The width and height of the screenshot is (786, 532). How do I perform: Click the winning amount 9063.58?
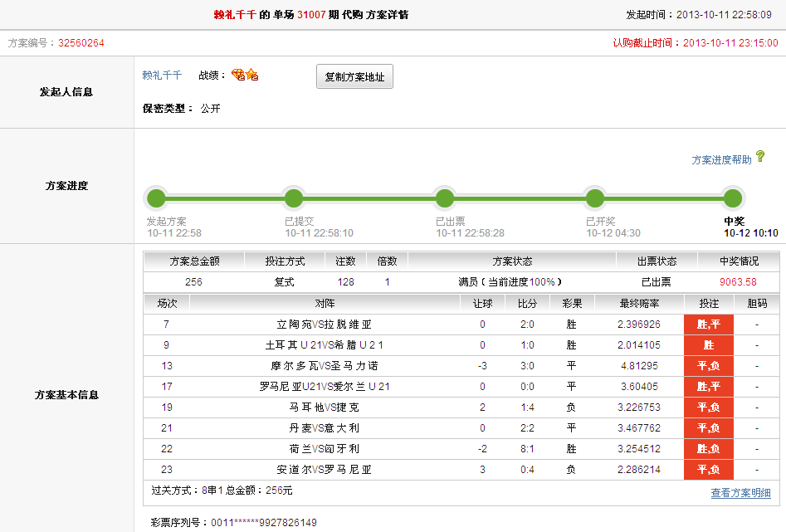tap(739, 282)
